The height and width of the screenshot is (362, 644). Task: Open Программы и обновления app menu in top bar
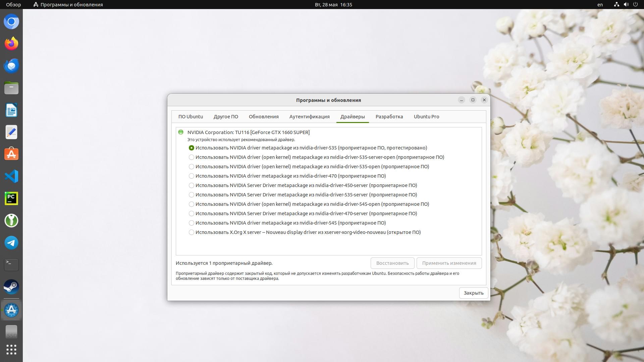68,5
